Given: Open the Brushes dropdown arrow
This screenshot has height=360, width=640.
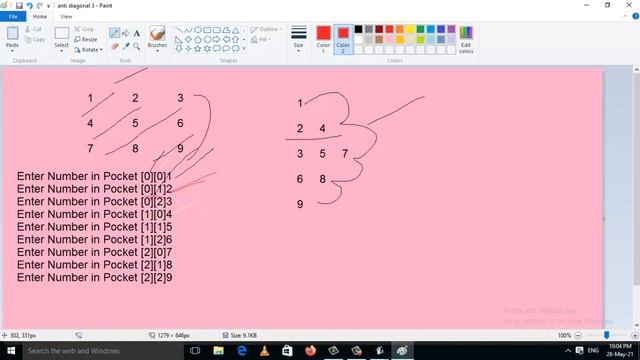Looking at the screenshot, I should coord(157,51).
